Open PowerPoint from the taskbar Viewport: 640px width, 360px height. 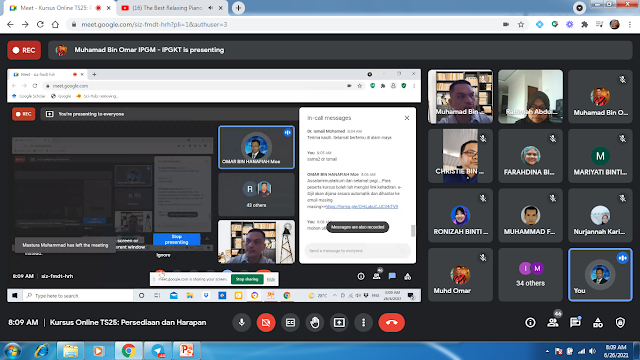187,351
